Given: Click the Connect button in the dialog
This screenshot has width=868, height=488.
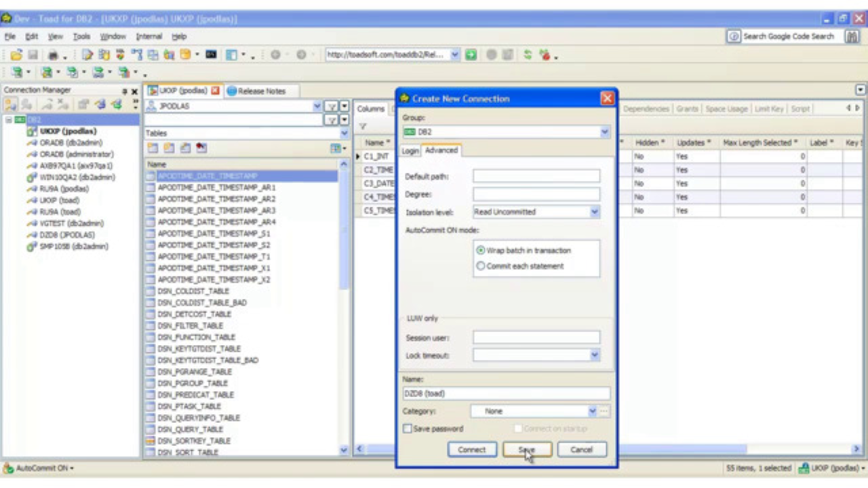Looking at the screenshot, I should [x=471, y=449].
